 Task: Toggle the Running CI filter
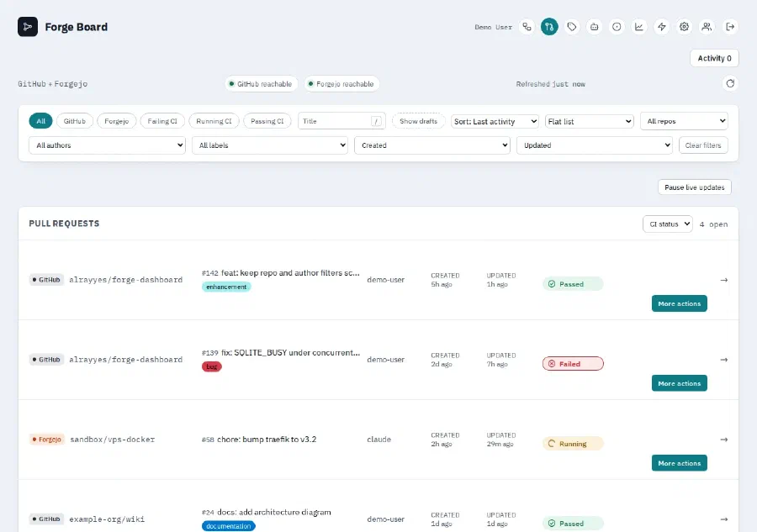214,121
